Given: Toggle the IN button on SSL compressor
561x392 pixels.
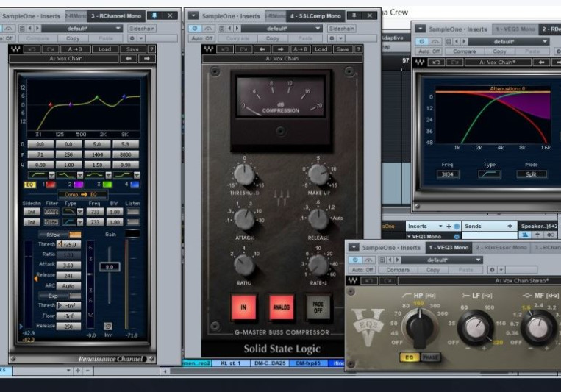Looking at the screenshot, I should tap(243, 307).
